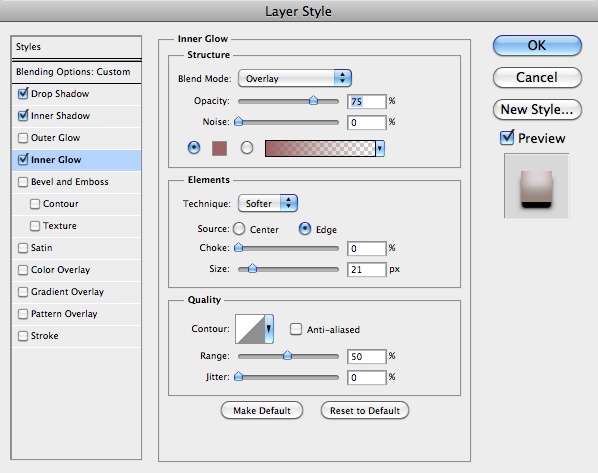Enable Anti-aliased contour option
Viewport: 598px width, 473px height.
coord(296,329)
